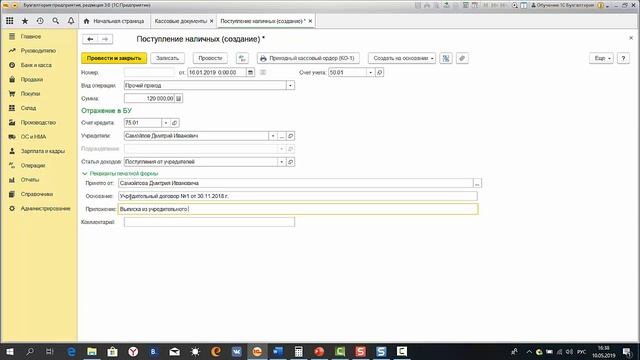Open the ОС и НМА section
The image size is (640, 360).
click(33, 137)
